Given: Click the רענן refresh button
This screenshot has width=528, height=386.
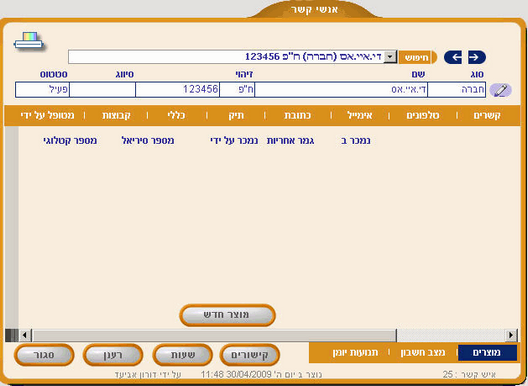Looking at the screenshot, I should 113,355.
